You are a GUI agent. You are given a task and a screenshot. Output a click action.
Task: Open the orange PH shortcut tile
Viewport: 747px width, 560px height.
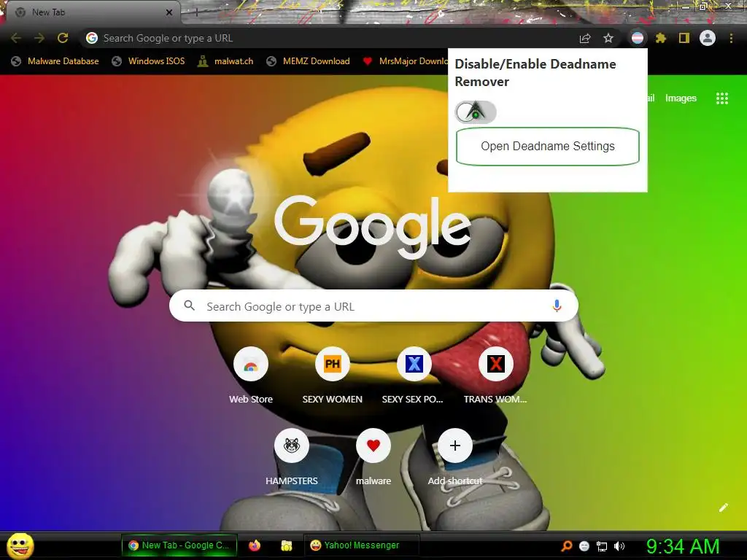click(x=333, y=365)
